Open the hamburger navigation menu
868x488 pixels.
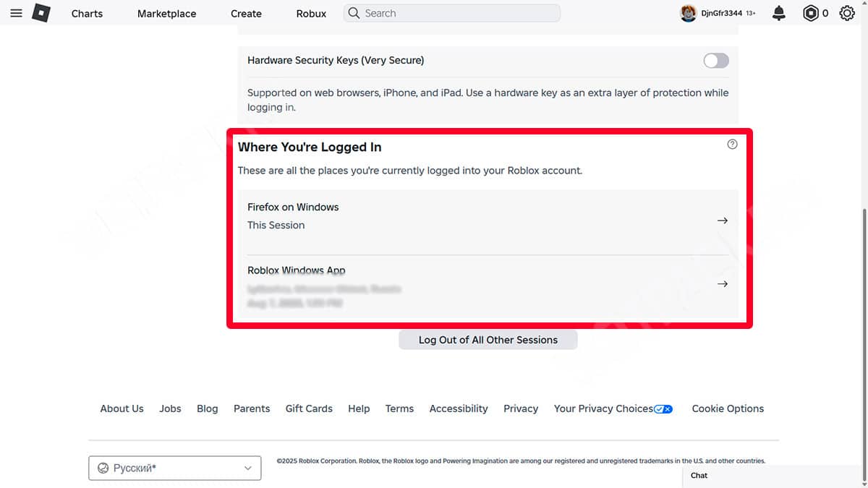point(16,13)
